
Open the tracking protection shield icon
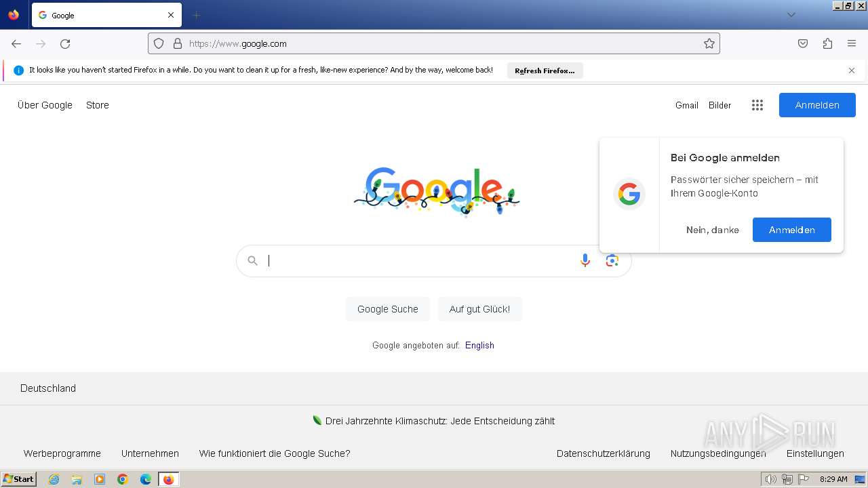pos(159,43)
